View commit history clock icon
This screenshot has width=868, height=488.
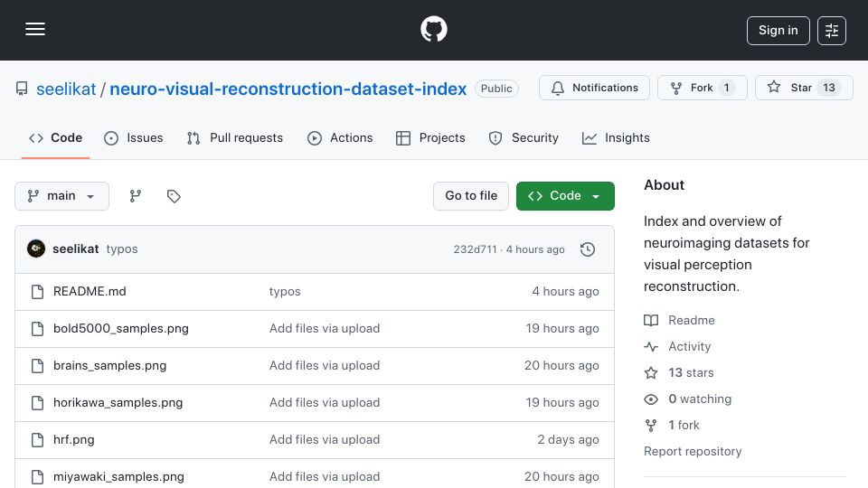[x=588, y=249]
